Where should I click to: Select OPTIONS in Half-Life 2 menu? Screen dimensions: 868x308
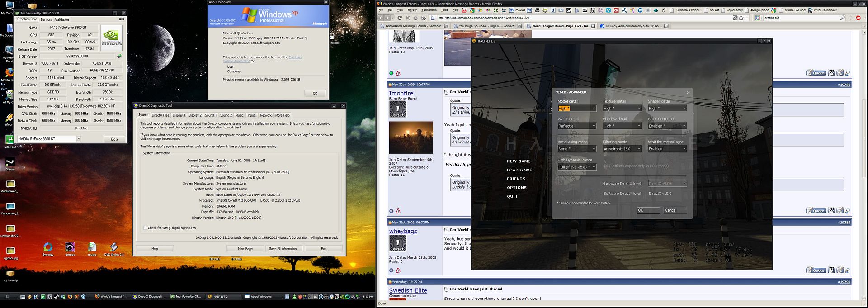pos(517,188)
